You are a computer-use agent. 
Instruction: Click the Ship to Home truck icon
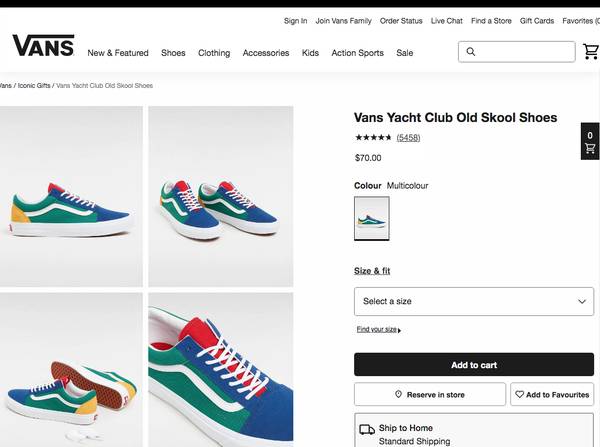[367, 430]
